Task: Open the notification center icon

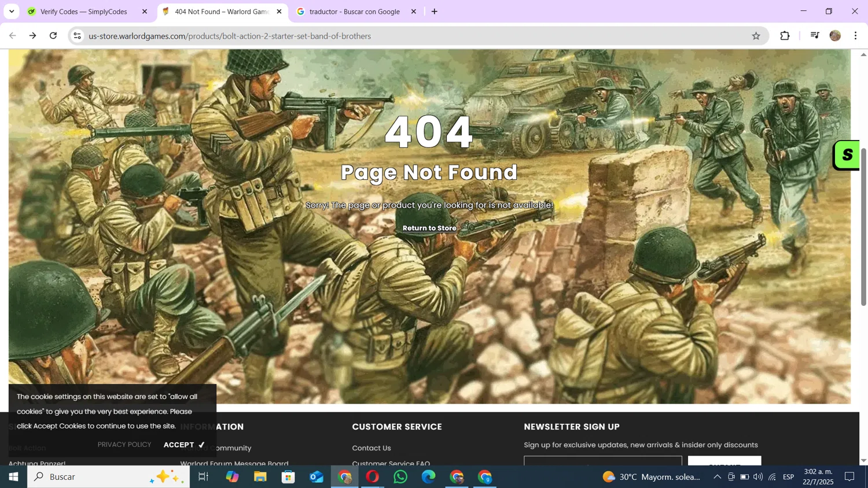Action: [x=849, y=477]
